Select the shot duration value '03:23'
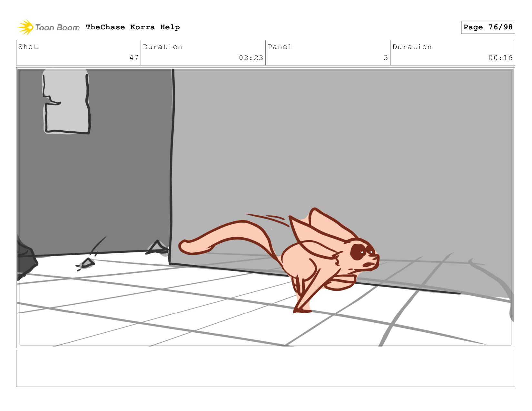Image resolution: width=532 pixels, height=411 pixels. [x=251, y=58]
